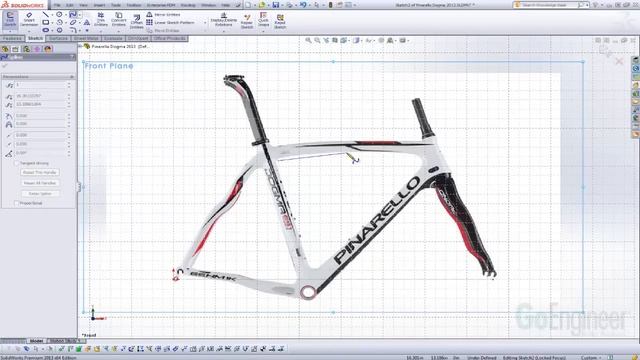
Task: Select the Line sketch tool
Action: pyautogui.click(x=46, y=14)
